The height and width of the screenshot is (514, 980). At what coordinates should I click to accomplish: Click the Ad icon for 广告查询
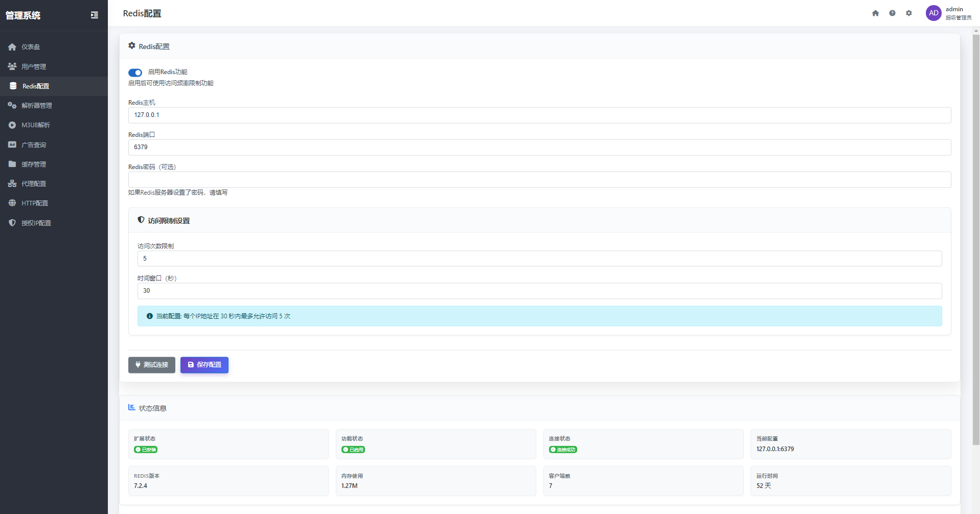[12, 145]
